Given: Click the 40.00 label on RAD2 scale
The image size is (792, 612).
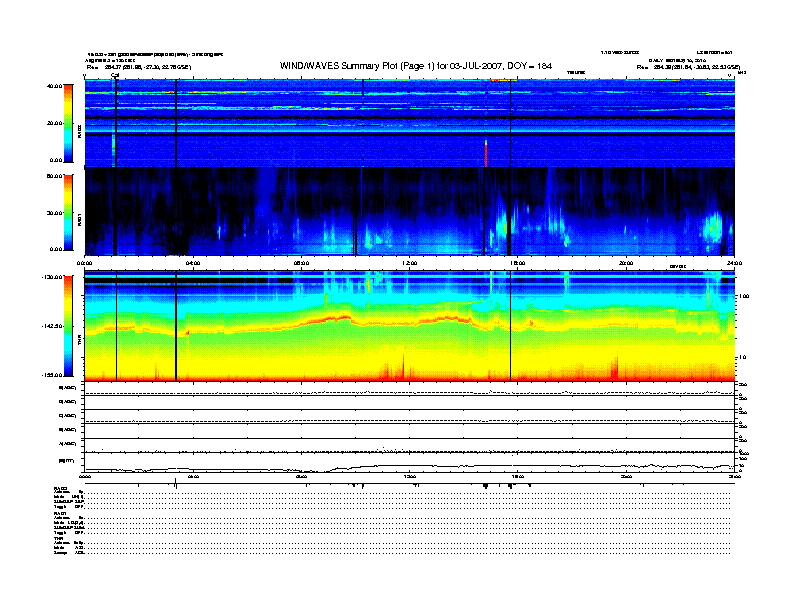Looking at the screenshot, I should 55,86.
